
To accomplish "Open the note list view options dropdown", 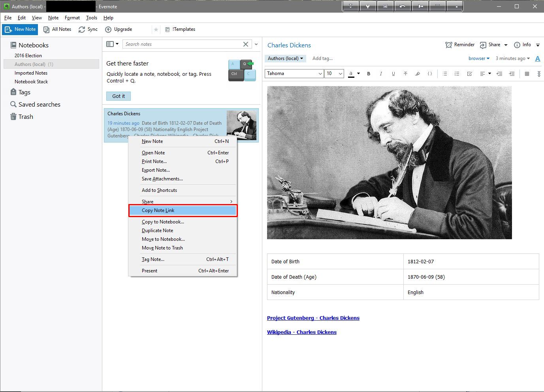I will coord(112,44).
